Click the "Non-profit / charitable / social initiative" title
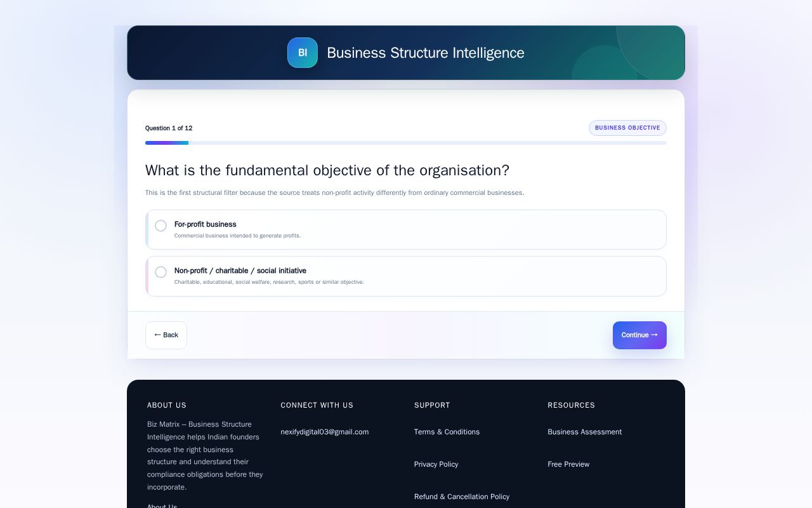 coord(240,271)
